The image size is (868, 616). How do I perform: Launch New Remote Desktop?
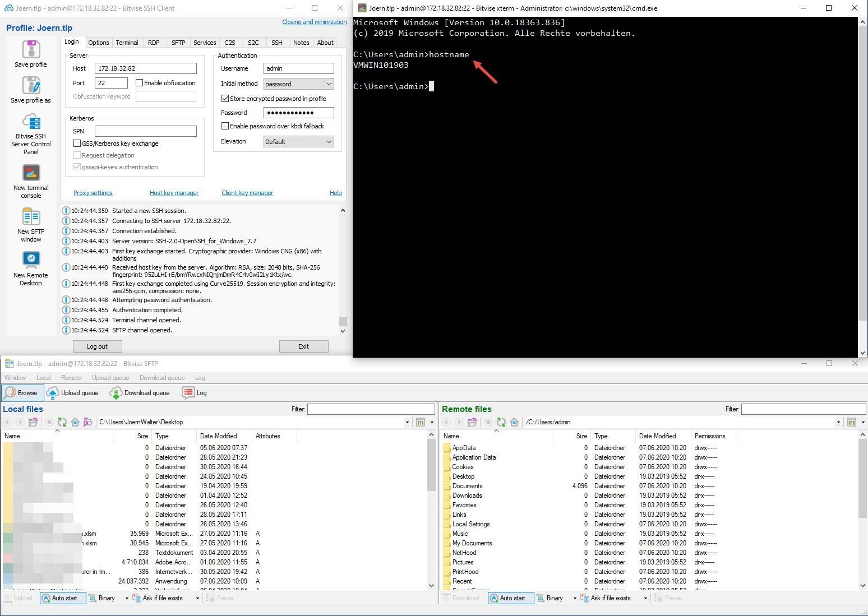31,260
